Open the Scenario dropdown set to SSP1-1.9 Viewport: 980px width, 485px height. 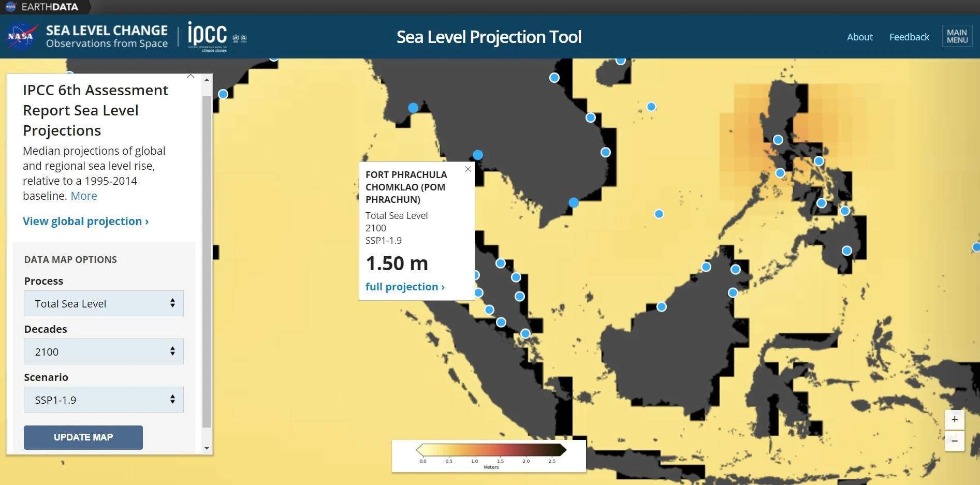tap(103, 400)
